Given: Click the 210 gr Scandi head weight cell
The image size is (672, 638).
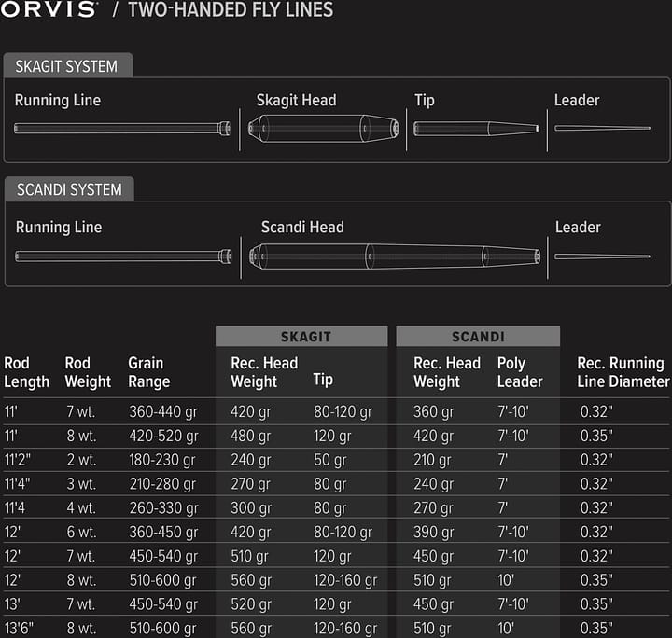Looking at the screenshot, I should coord(432,460).
